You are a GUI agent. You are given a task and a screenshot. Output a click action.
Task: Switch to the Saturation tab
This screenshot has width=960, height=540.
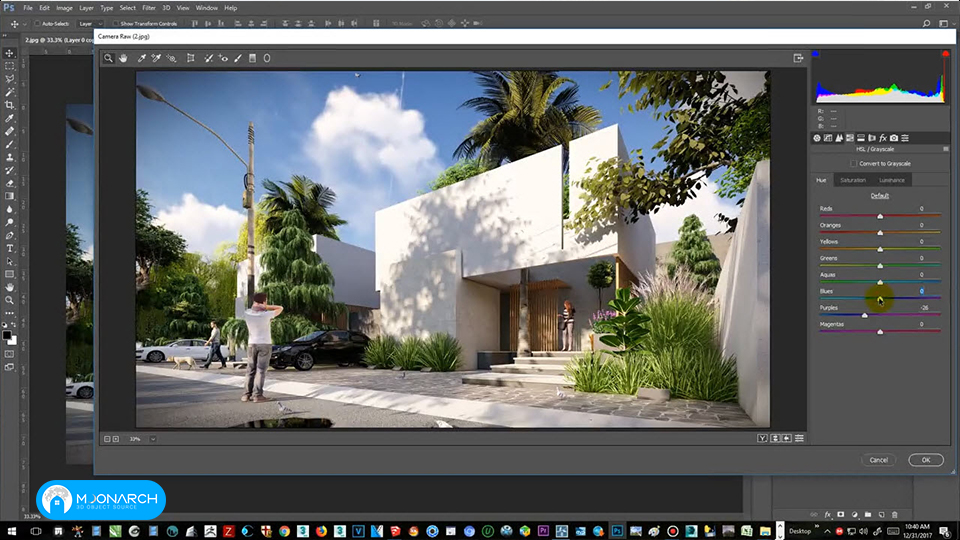(x=853, y=180)
